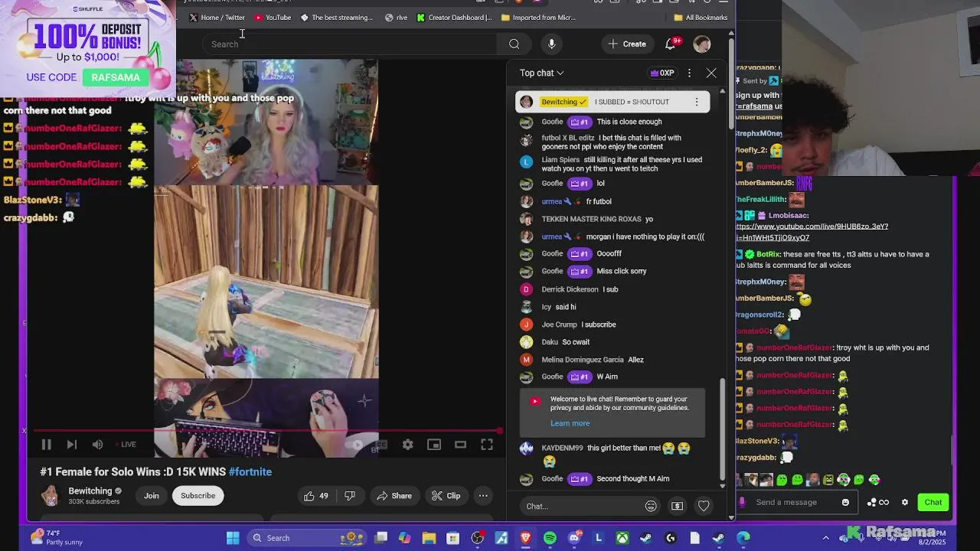Open Home / Twitter bookmark
Image resolution: width=980 pixels, height=551 pixels.
217,18
